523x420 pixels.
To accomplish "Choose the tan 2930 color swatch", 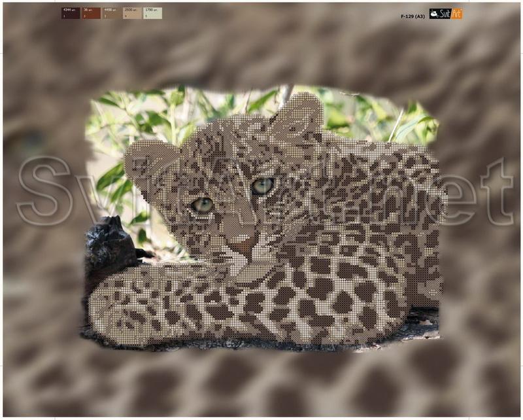I will 132,13.
